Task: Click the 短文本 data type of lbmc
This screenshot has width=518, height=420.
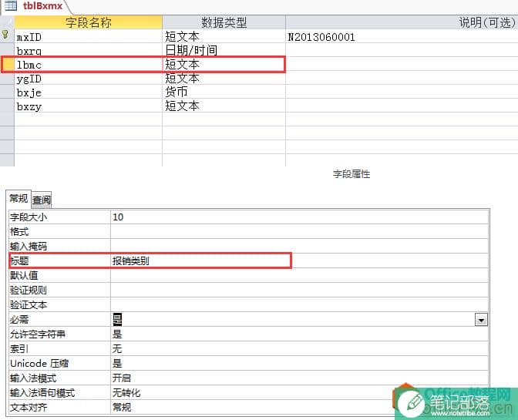Action: (x=224, y=65)
